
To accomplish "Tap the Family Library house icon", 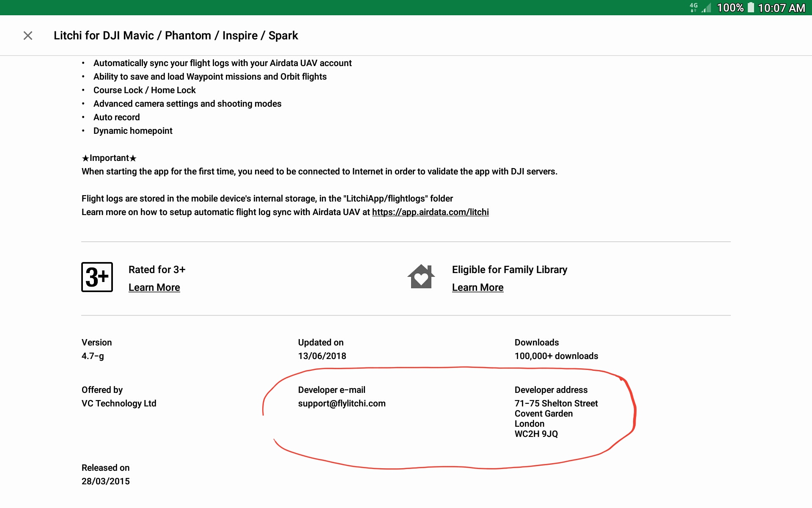I will tap(421, 276).
